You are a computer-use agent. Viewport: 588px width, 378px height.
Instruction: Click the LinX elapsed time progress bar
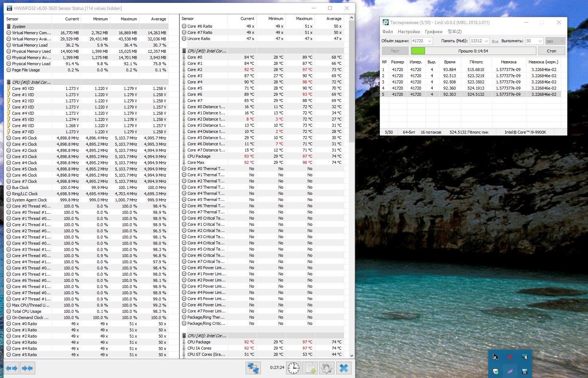click(x=473, y=51)
